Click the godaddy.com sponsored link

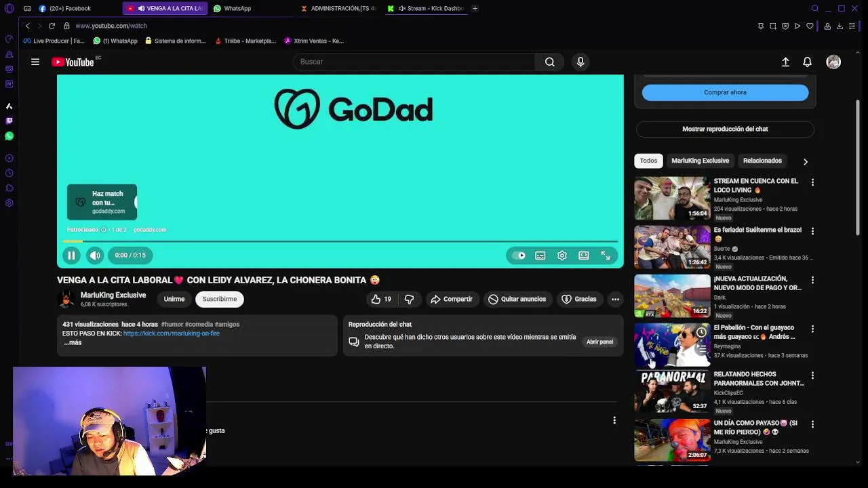pyautogui.click(x=150, y=230)
